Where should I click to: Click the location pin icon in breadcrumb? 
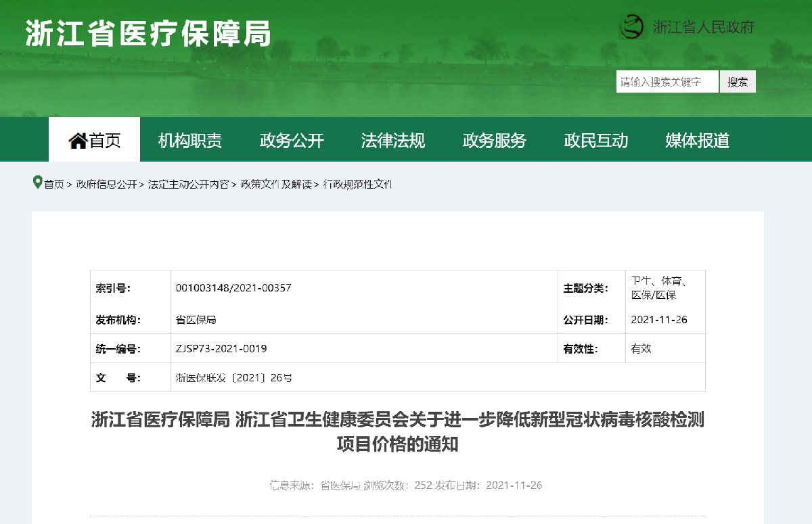38,183
